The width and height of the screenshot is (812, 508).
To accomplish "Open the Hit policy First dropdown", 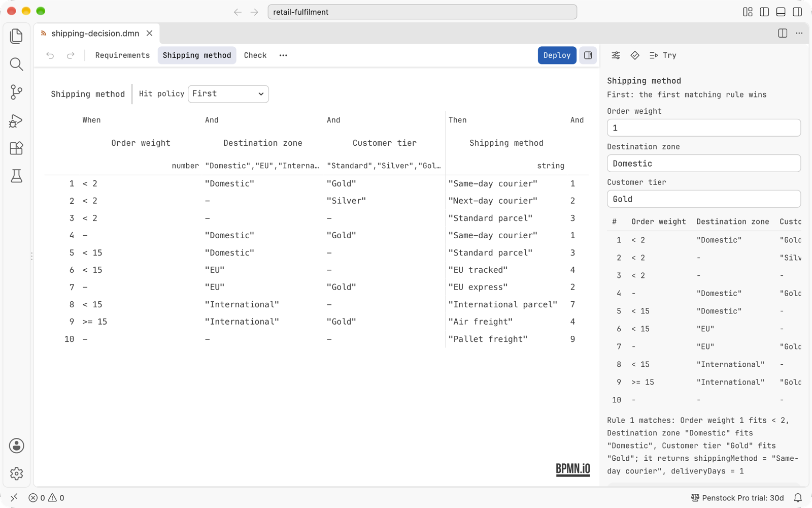I will tap(228, 94).
